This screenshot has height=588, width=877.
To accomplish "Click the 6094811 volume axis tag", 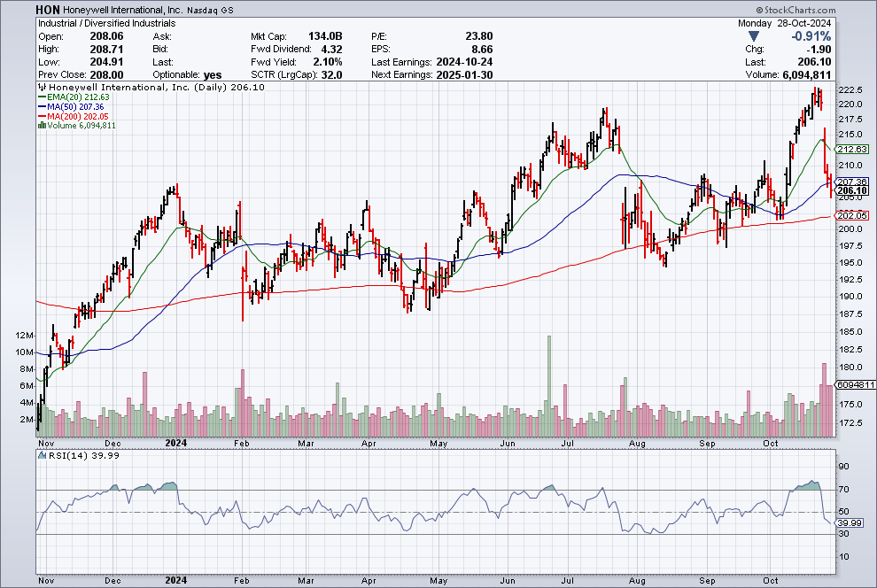I will 856,384.
